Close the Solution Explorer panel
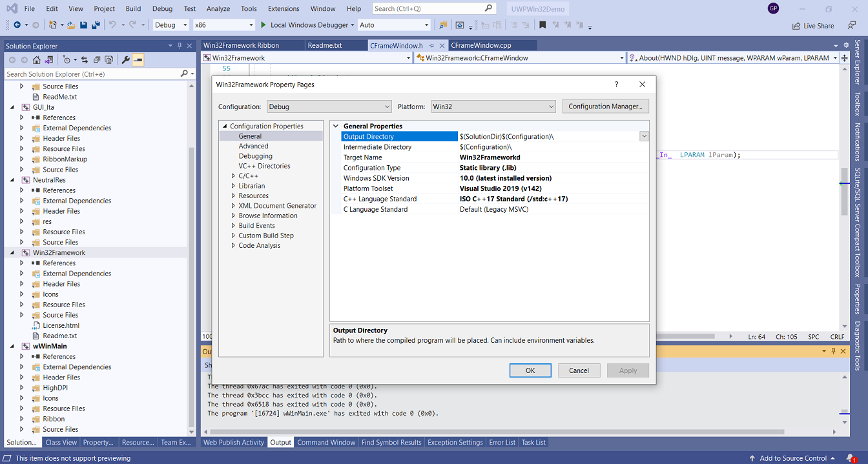868x464 pixels. click(190, 46)
